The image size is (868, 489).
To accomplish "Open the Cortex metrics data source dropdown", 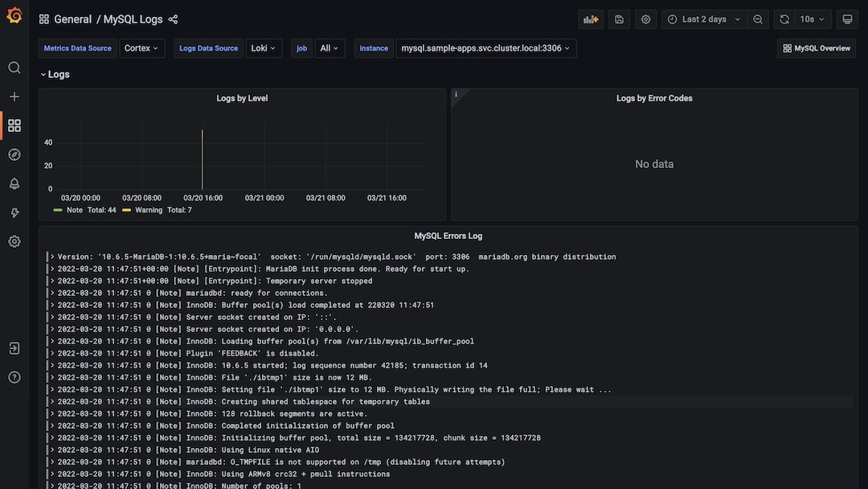I will coord(142,48).
